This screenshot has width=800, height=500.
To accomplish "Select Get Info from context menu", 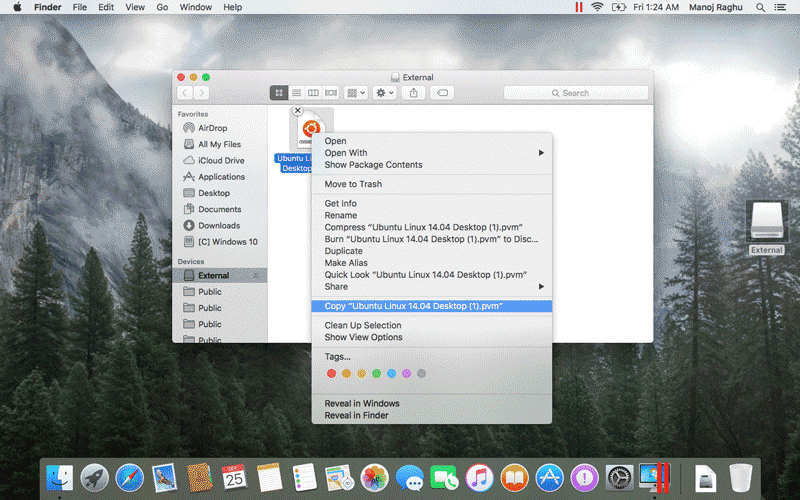I will coord(432,204).
